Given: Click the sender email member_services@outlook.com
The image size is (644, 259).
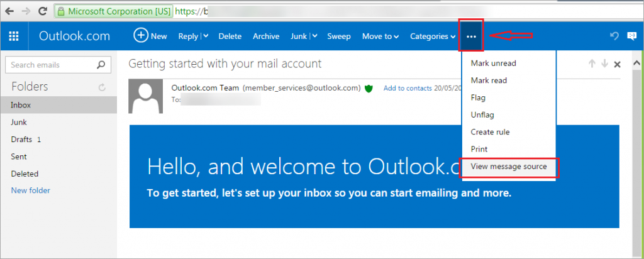Looking at the screenshot, I should coord(301,88).
